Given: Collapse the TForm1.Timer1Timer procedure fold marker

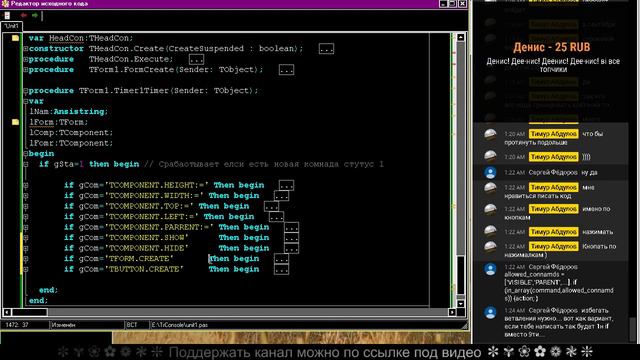Looking at the screenshot, I should pyautogui.click(x=26, y=91).
